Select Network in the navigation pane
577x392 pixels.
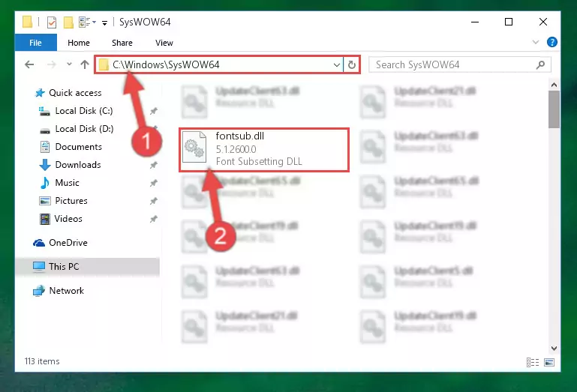[x=67, y=291]
